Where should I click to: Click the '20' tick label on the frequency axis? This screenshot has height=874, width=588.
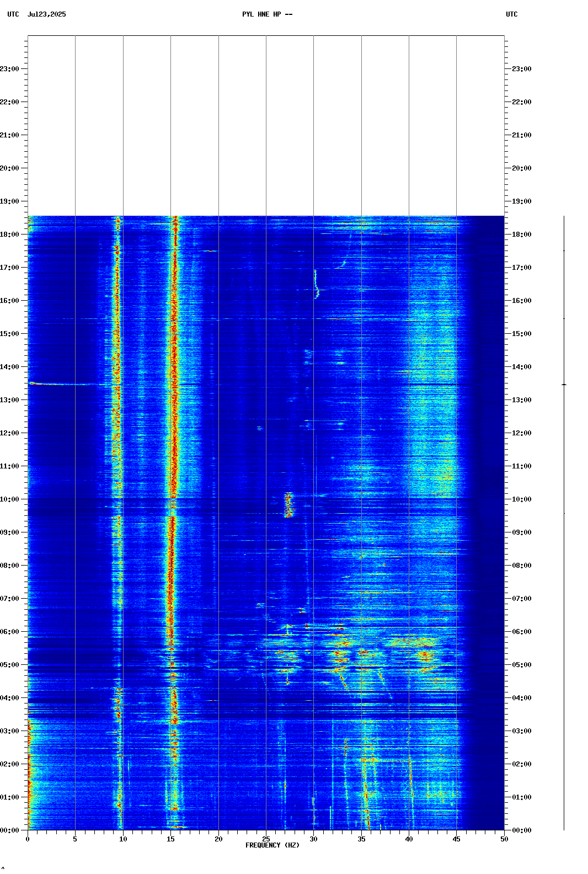pos(218,839)
